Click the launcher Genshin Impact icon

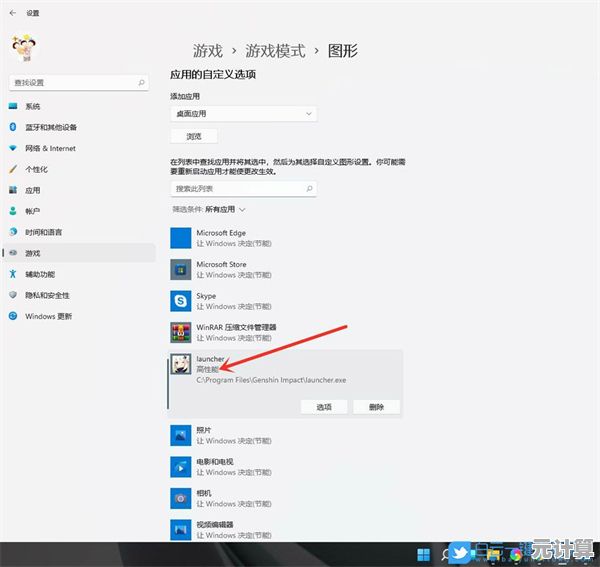(x=181, y=364)
